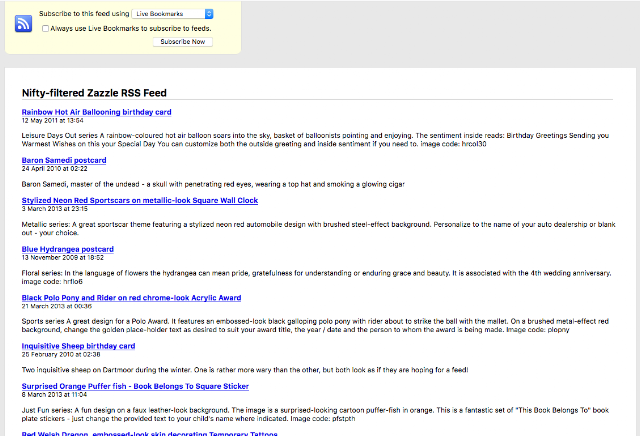Viewport: 640px width, 436px height.
Task: Click the Sports series Polo Award description
Action: point(315,325)
